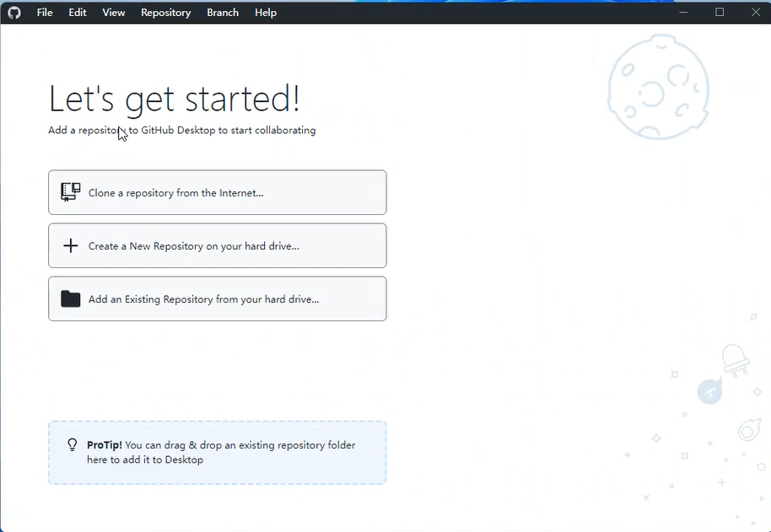Click the ringed planet illustration
Viewport: 771px width, 532px height.
(748, 432)
